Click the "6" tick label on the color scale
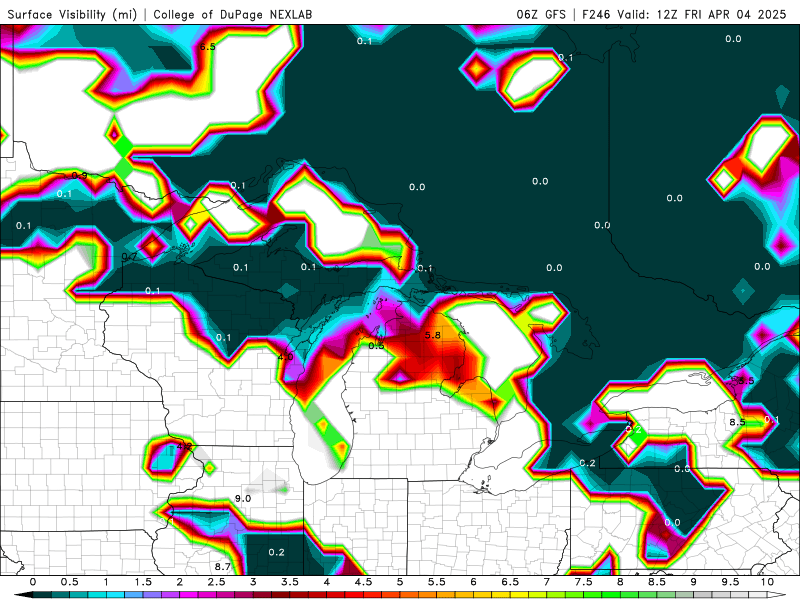 (473, 582)
